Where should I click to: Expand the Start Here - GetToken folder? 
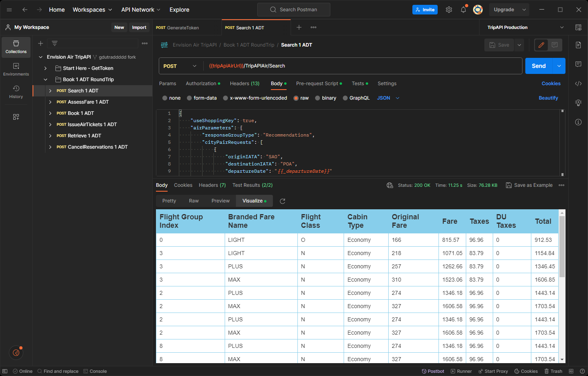45,68
